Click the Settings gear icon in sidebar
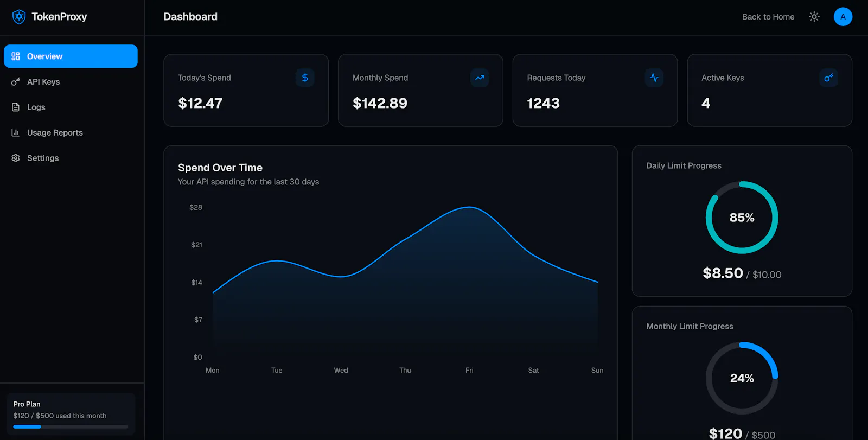The image size is (868, 440). (16, 158)
